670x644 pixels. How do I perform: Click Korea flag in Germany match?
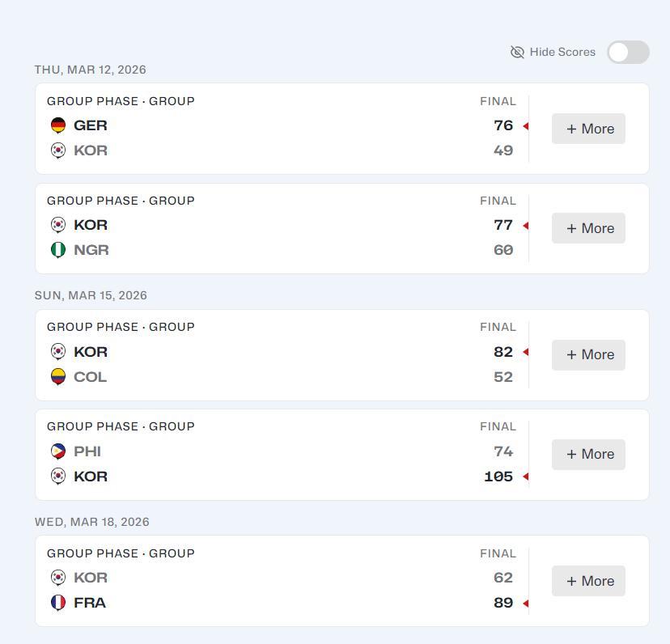tap(58, 150)
